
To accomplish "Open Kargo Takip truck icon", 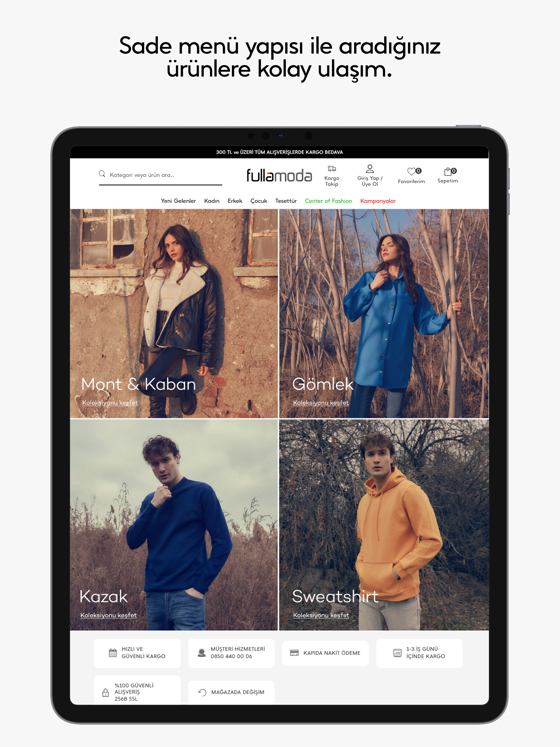I will pos(332,169).
